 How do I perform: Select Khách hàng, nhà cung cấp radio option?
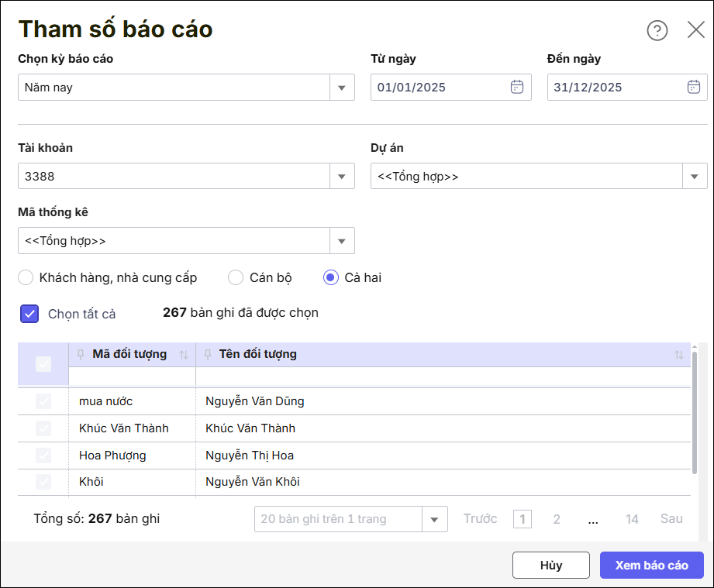point(26,277)
